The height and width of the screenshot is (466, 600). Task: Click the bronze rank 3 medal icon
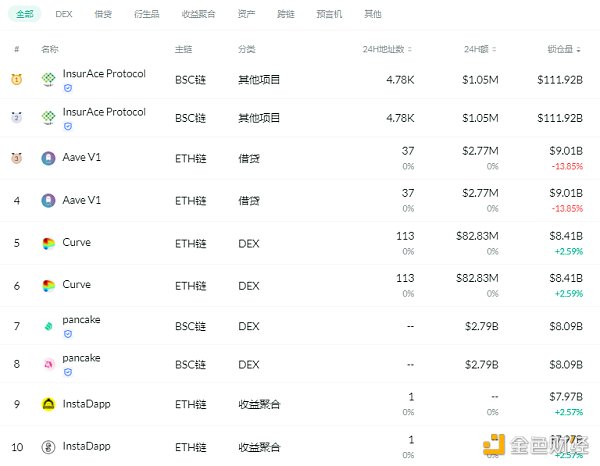click(x=16, y=158)
